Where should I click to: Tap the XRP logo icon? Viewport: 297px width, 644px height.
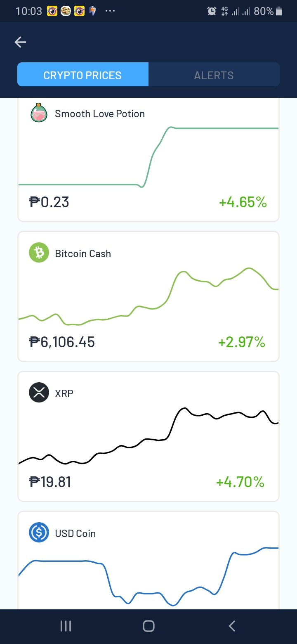click(39, 393)
